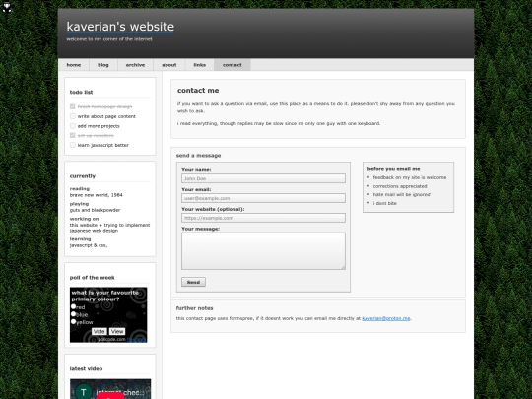Focus the Your email input field
The height and width of the screenshot is (399, 532).
pos(263,198)
